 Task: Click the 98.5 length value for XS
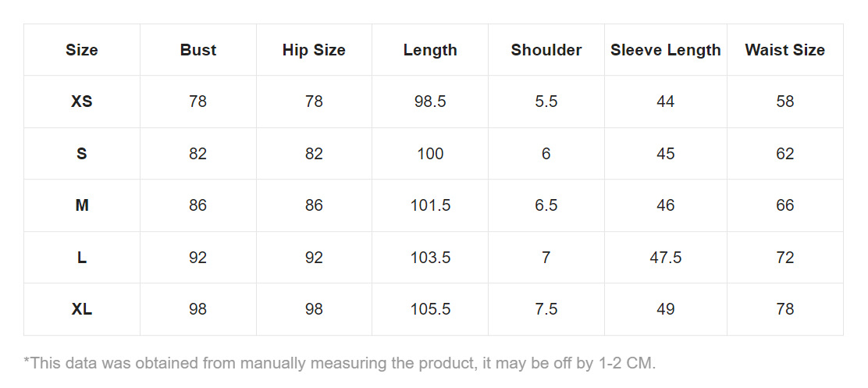coord(430,101)
